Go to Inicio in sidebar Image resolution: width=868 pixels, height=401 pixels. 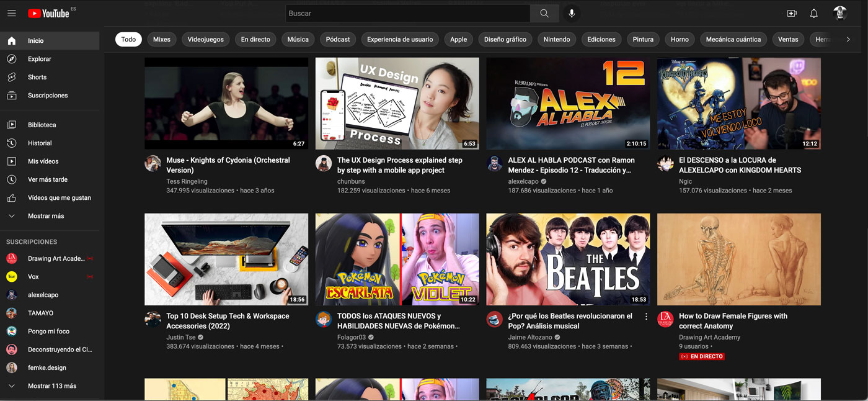(50, 40)
